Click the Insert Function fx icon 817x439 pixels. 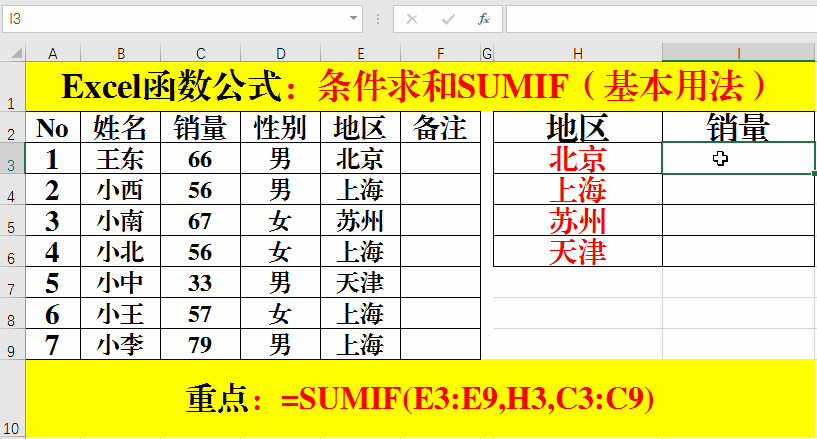484,19
